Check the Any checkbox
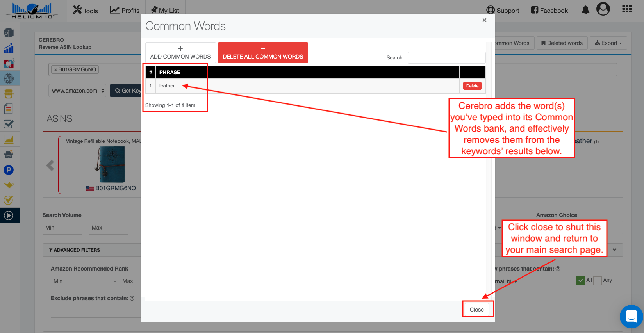 pos(598,281)
